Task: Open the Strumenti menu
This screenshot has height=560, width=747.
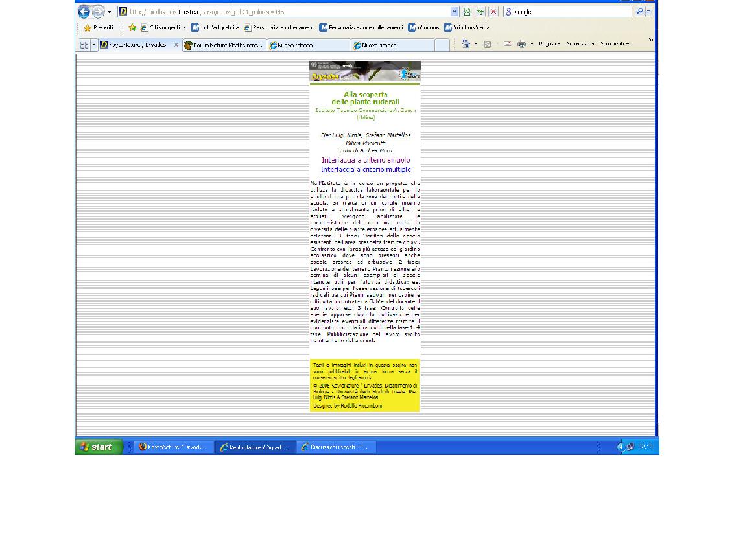Action: (x=613, y=44)
